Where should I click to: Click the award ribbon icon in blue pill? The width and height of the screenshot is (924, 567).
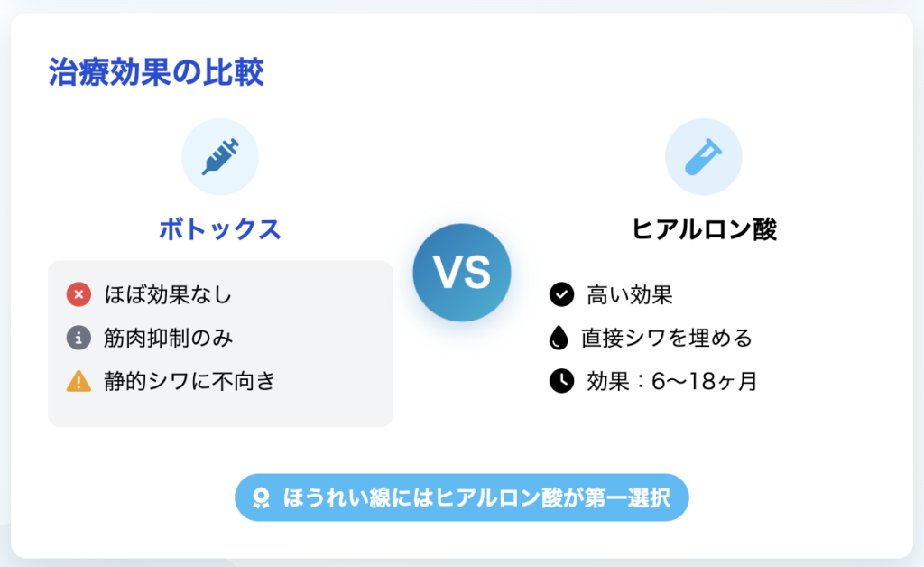[x=261, y=498]
